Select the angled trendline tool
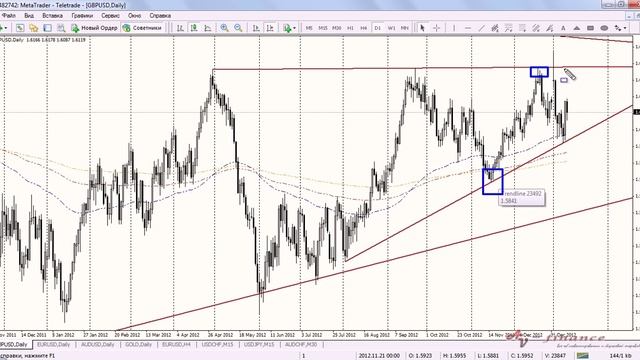The height and width of the screenshot is (360, 640). (550, 28)
